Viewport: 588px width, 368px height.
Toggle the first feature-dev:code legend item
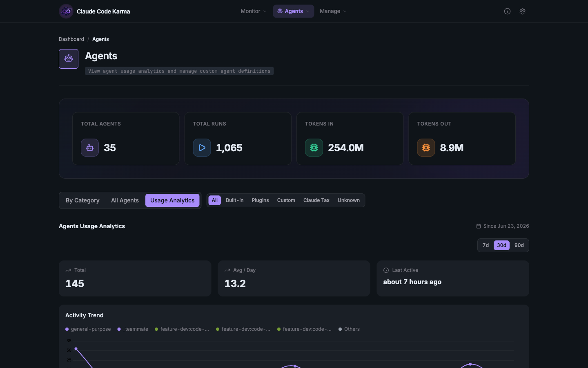click(182, 329)
